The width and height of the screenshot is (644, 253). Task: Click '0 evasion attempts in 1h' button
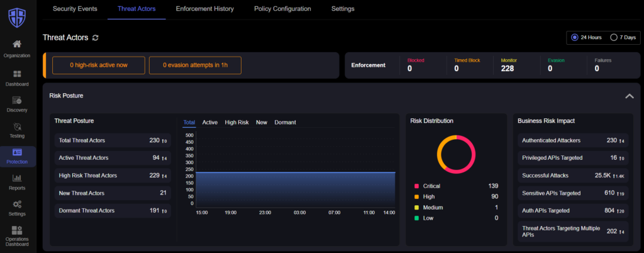pyautogui.click(x=195, y=65)
